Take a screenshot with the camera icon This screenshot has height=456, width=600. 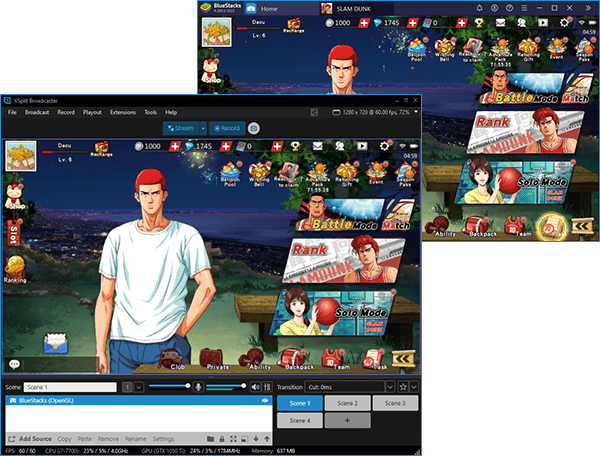tap(253, 128)
